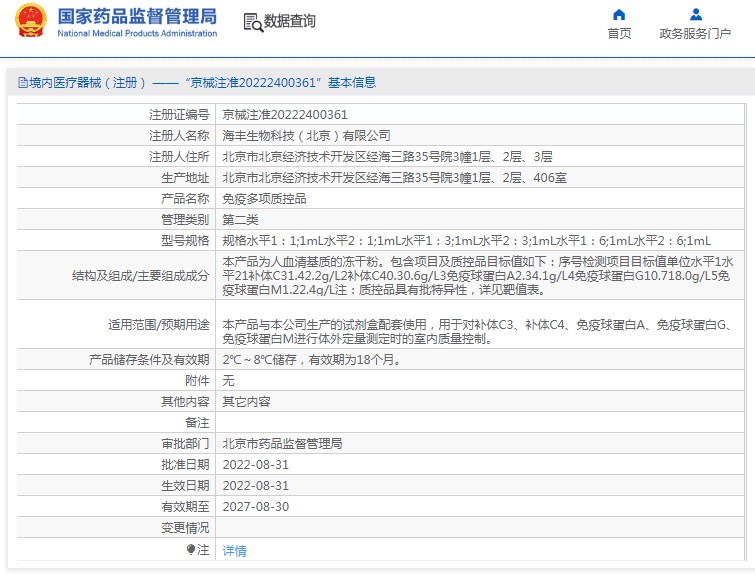Click the document icon before 境内医疗器械
Screen dimensions: 755x574
[x=23, y=83]
